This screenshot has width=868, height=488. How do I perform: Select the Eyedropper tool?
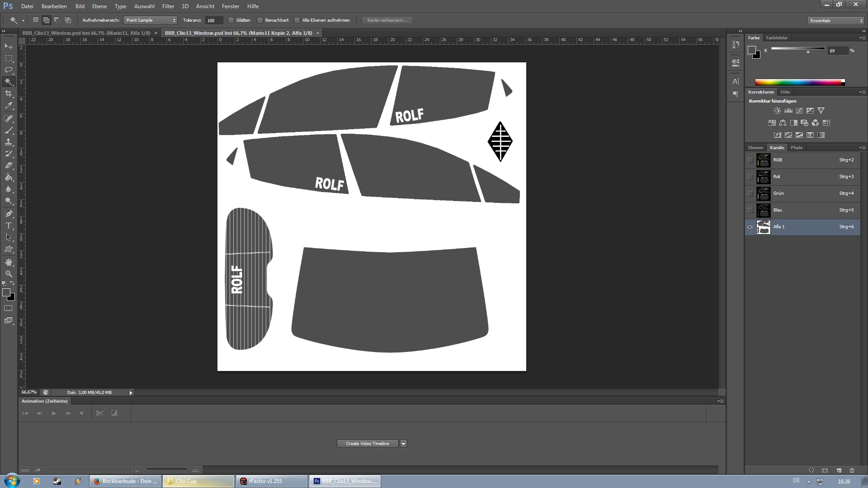pos(9,105)
